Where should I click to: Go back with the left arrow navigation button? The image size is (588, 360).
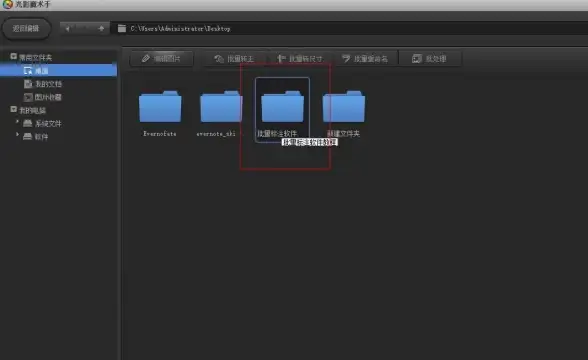point(68,28)
